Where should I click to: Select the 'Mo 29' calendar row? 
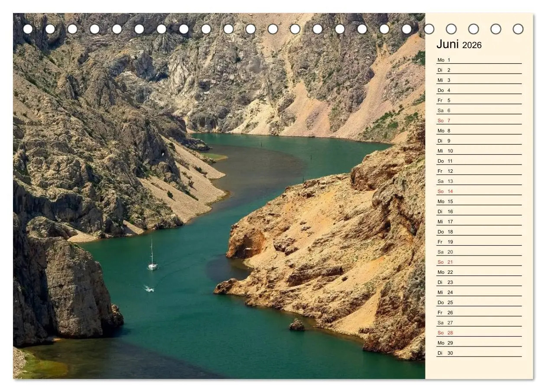coord(479,343)
